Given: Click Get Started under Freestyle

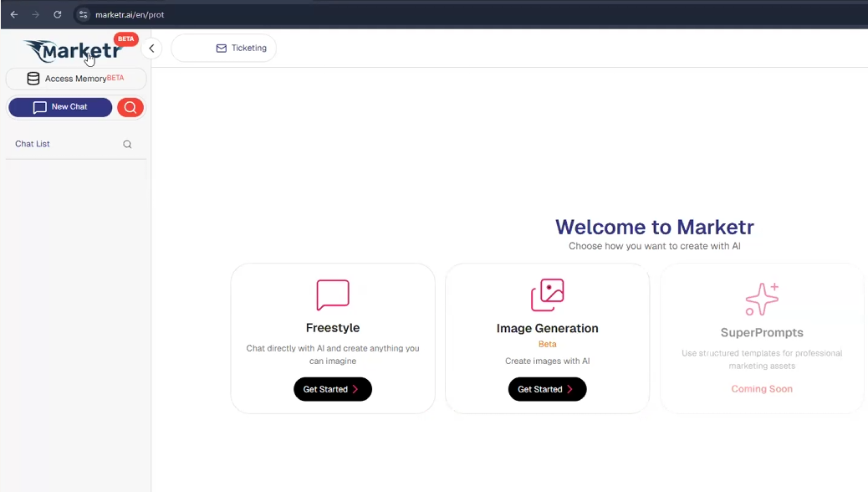Looking at the screenshot, I should (333, 389).
